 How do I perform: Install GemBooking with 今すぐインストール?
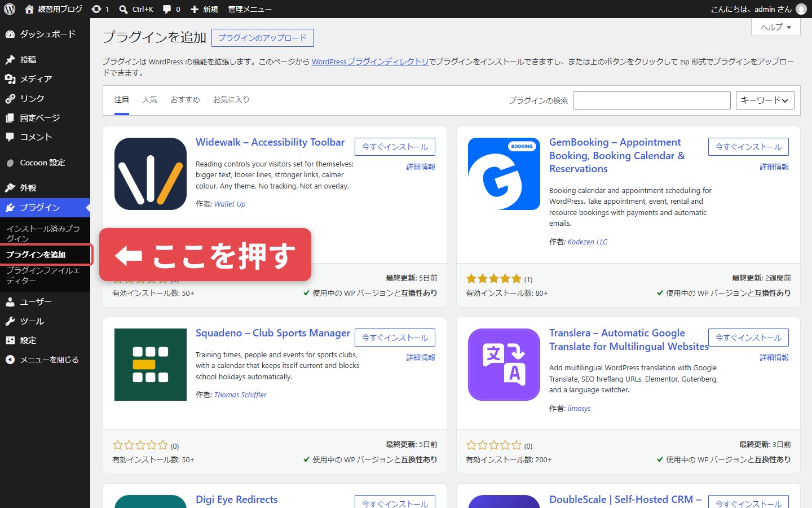click(x=748, y=147)
